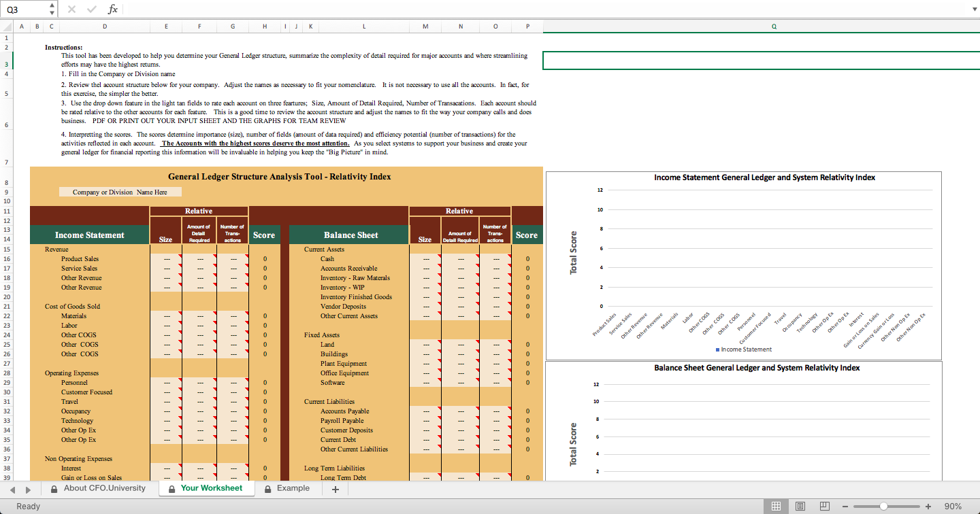Click the zoom slider handle
This screenshot has width=980, height=514.
(x=883, y=507)
